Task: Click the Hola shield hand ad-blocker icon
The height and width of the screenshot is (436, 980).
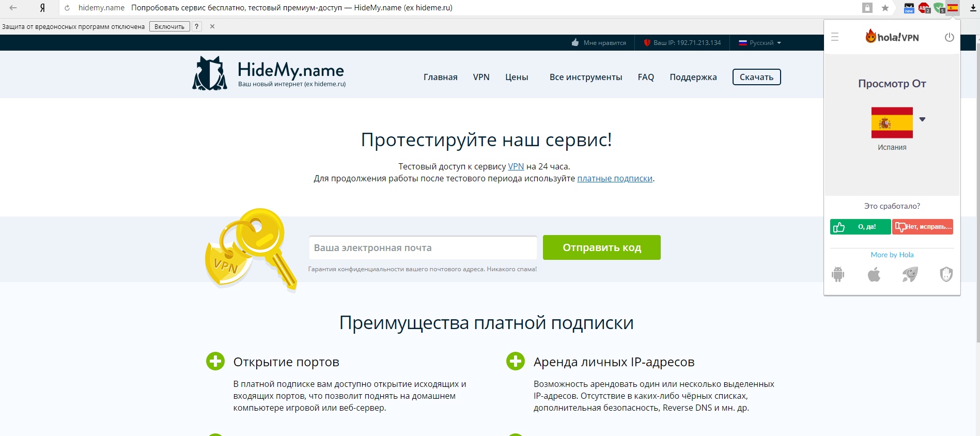Action: click(x=946, y=274)
